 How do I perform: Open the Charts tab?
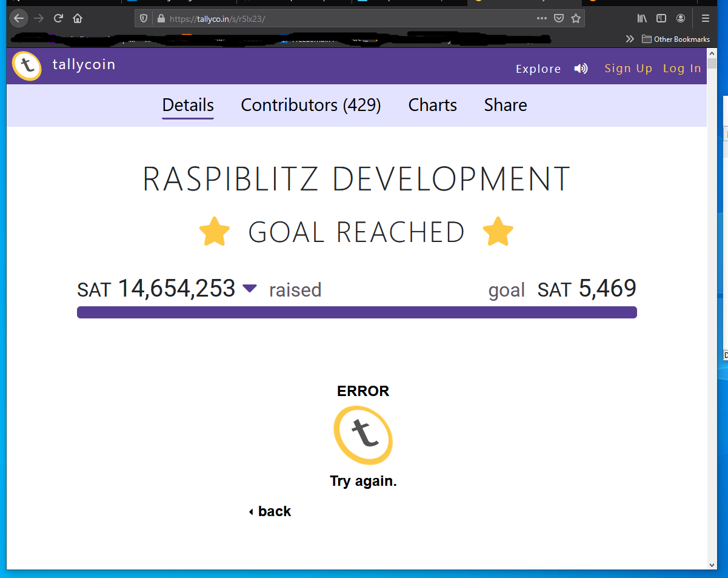point(432,105)
